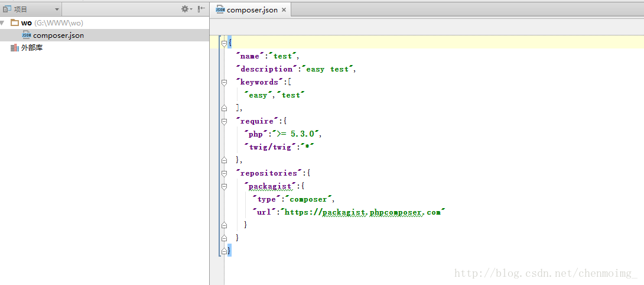Screen dimensions: 644x285
Task: Click the JSON file icon beside composer.json in the tree
Action: tap(27, 35)
